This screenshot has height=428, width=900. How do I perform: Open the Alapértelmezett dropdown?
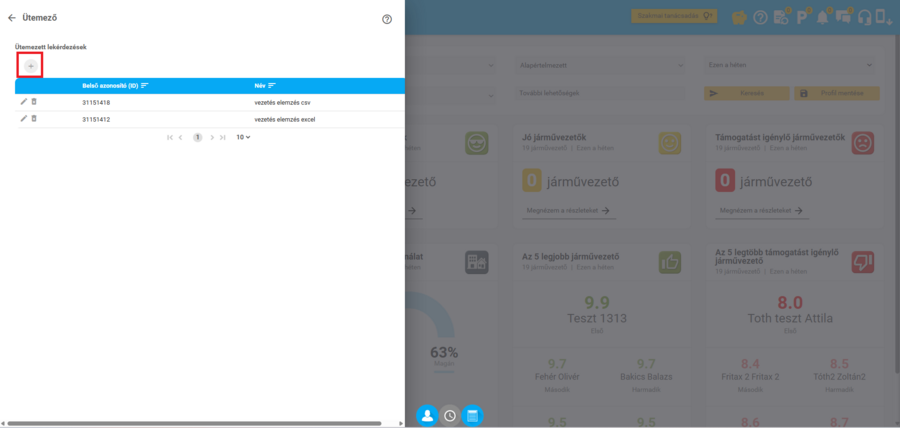(x=600, y=65)
